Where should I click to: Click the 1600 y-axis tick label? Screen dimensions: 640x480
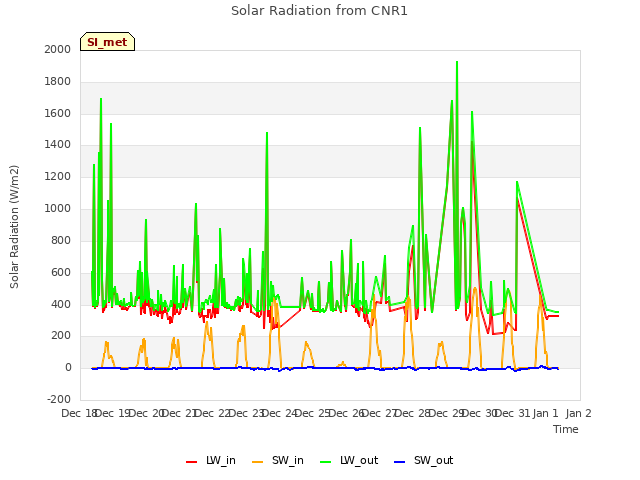pyautogui.click(x=58, y=113)
